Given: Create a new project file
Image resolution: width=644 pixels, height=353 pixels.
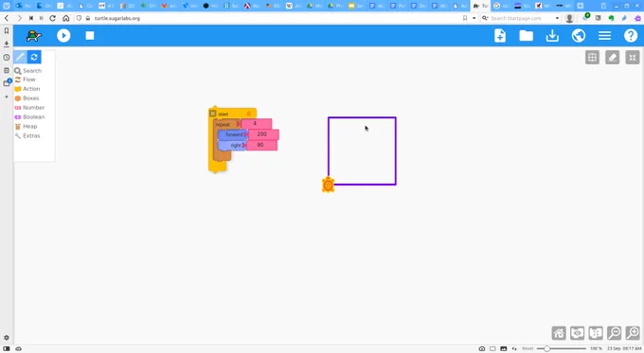Looking at the screenshot, I should (x=500, y=36).
